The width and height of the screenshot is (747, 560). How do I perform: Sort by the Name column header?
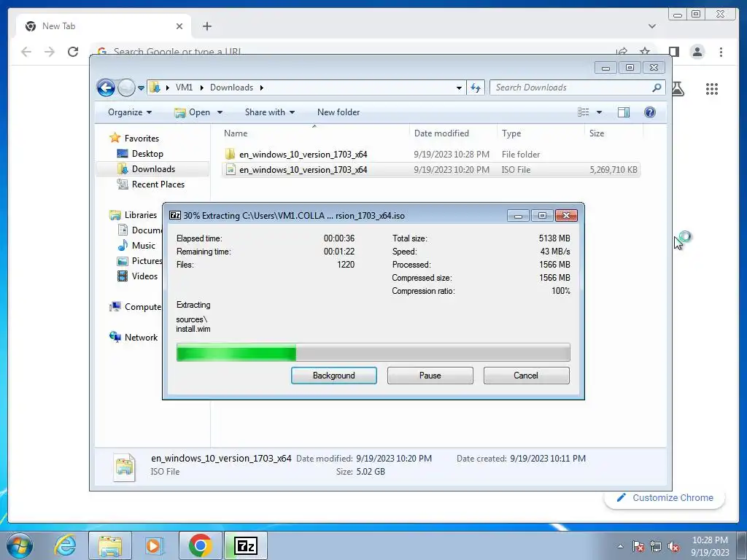pos(314,133)
